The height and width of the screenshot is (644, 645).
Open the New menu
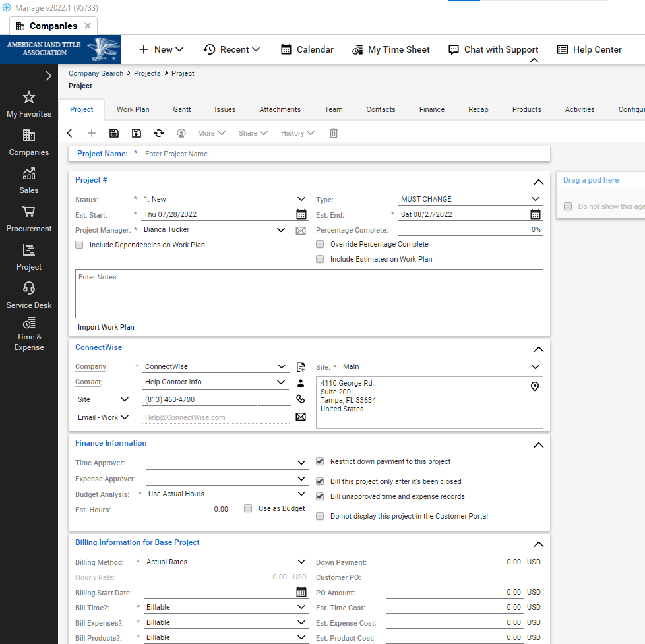point(161,49)
